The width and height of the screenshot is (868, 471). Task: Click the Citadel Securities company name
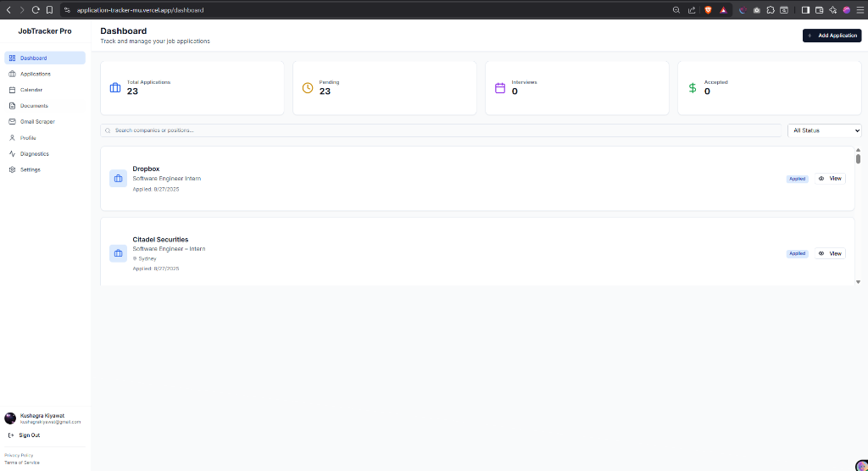pyautogui.click(x=160, y=240)
